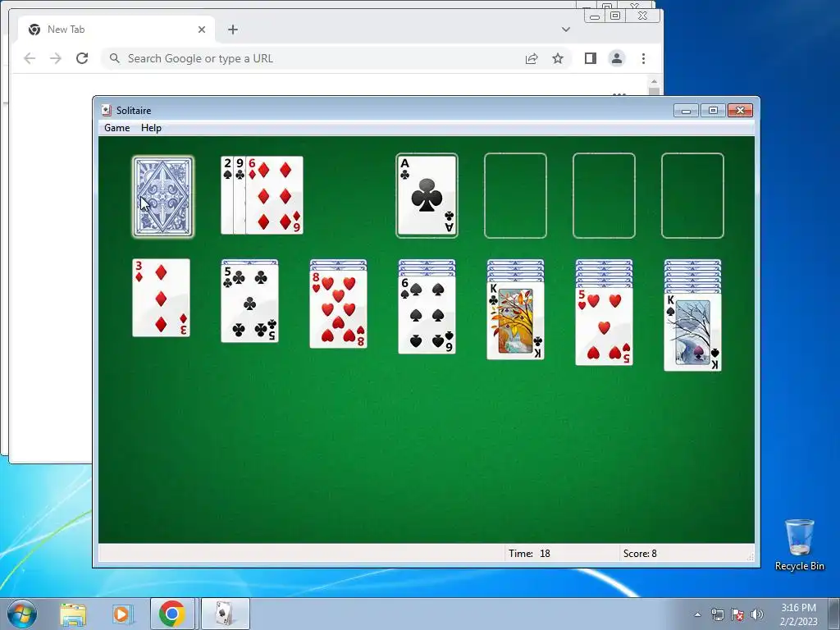Select the 5 of hearts tableau card
The height and width of the screenshot is (630, 840).
[x=605, y=326]
